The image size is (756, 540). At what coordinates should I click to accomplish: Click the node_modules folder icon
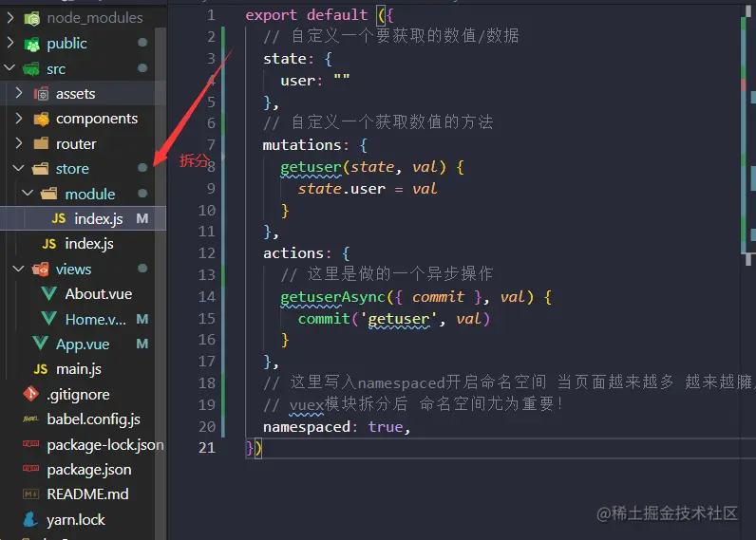tap(32, 19)
